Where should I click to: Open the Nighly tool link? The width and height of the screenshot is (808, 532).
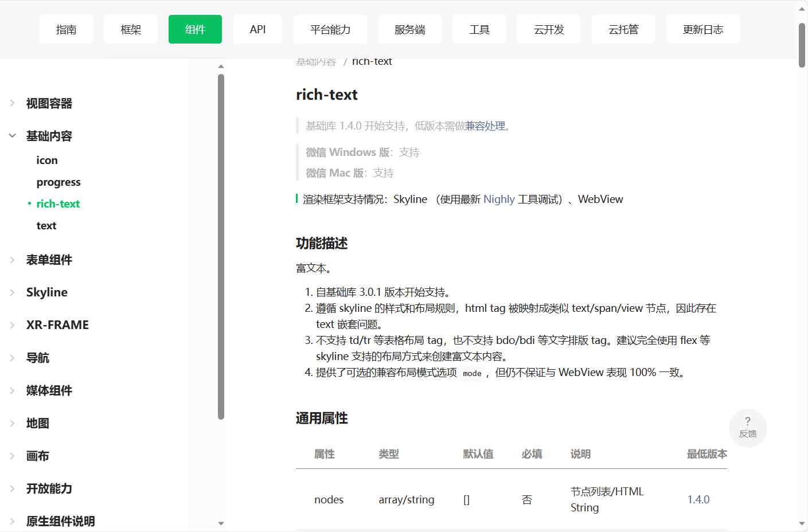click(x=499, y=199)
